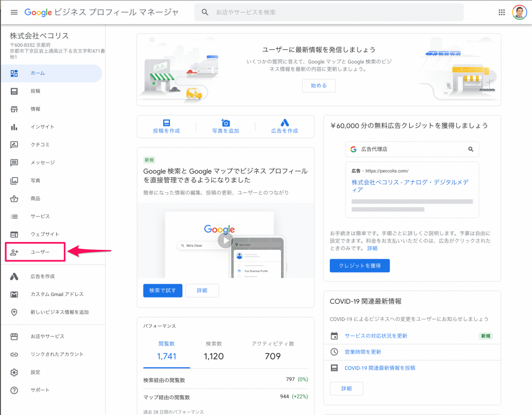Click the お店やサービス store icon
This screenshot has height=415, width=532.
(x=14, y=337)
